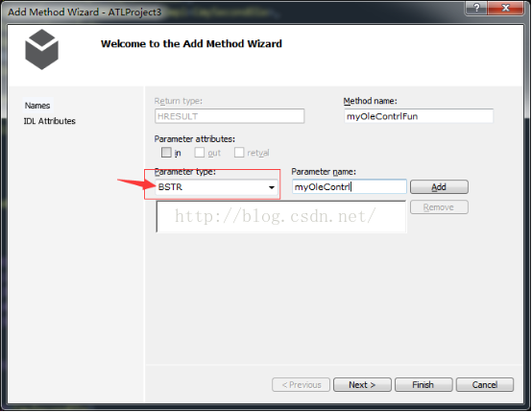
Task: Click Finish to complete the wizard
Action: tap(423, 384)
